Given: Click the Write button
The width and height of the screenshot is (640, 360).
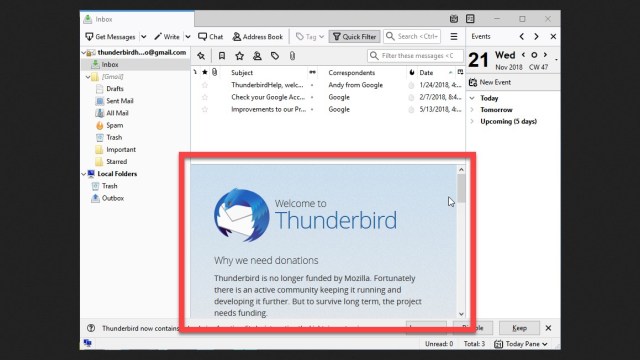Looking at the screenshot, I should click(167, 37).
